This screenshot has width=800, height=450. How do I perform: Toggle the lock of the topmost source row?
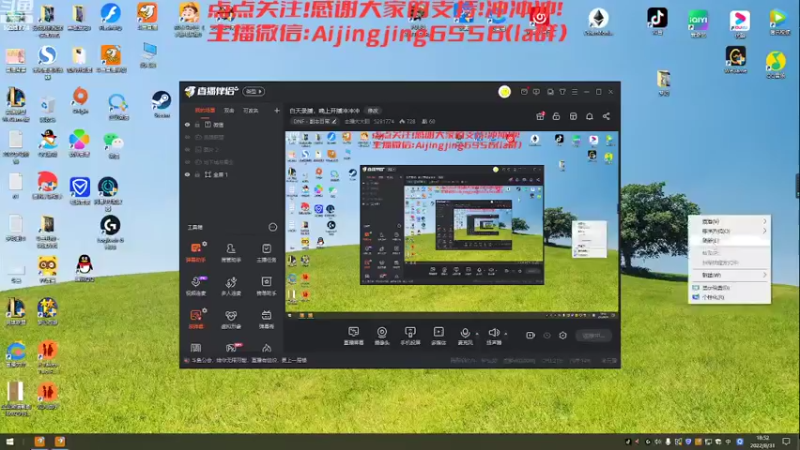[197, 124]
